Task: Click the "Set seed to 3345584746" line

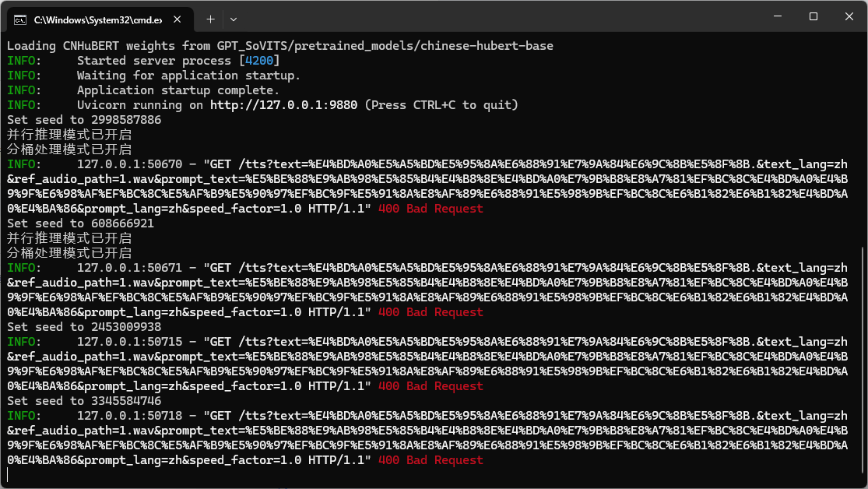Action: pos(84,401)
